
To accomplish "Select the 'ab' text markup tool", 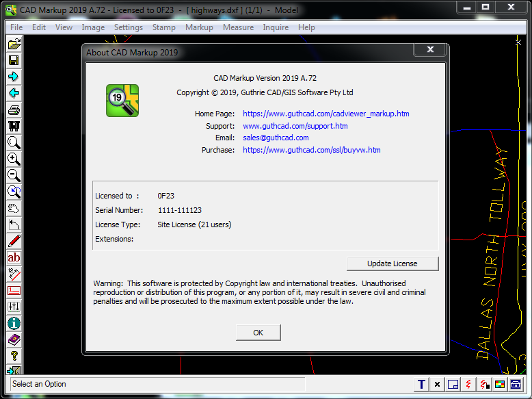I will (x=14, y=258).
